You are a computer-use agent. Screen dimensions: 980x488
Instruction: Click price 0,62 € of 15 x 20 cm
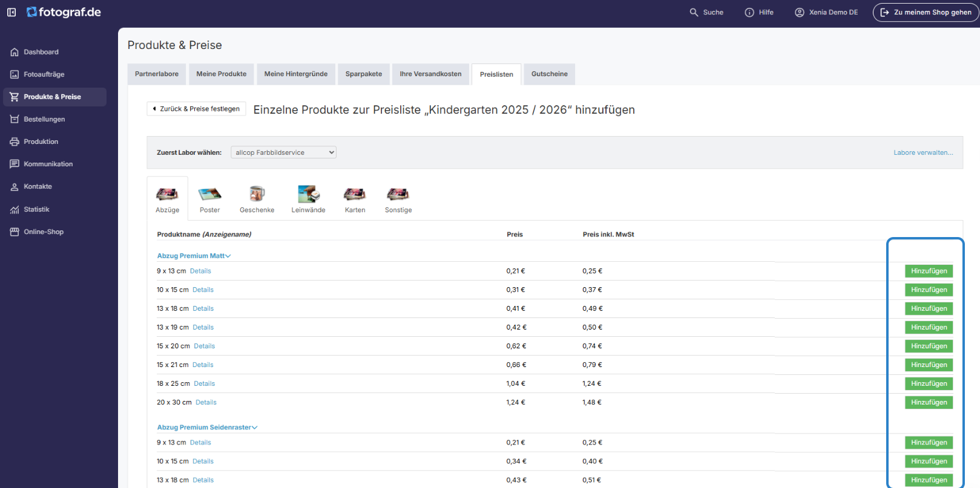click(516, 346)
